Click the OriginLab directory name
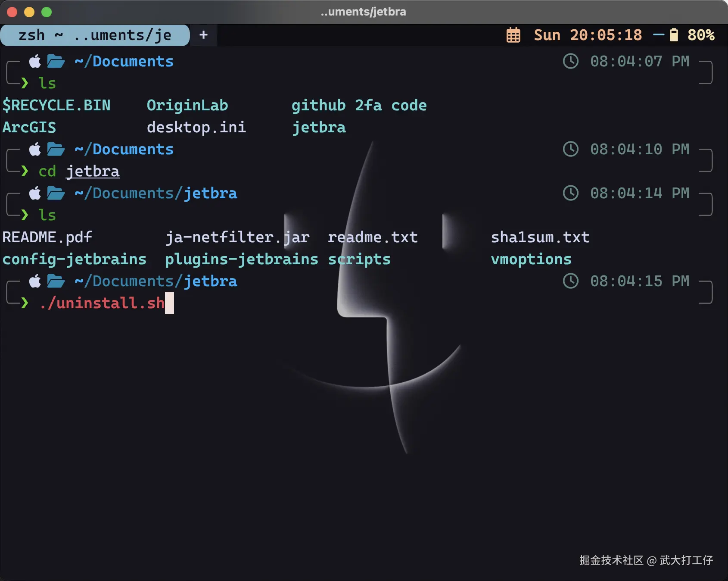 point(187,105)
